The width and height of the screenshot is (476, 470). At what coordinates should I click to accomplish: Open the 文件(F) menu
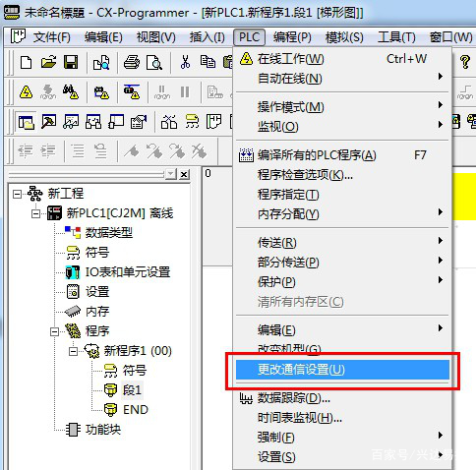[x=51, y=37]
